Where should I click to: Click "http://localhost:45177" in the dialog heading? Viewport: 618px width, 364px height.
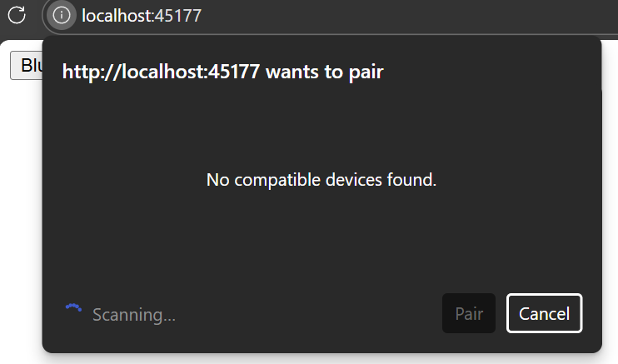162,72
